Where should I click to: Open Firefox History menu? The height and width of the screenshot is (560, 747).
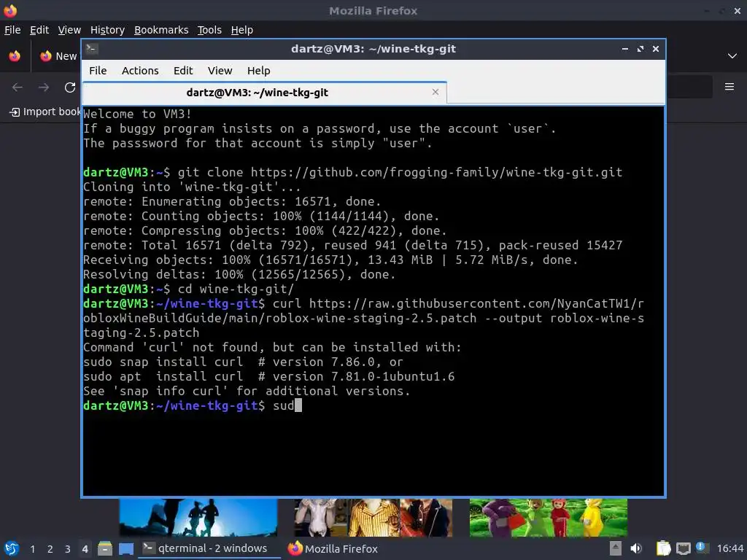coord(107,29)
